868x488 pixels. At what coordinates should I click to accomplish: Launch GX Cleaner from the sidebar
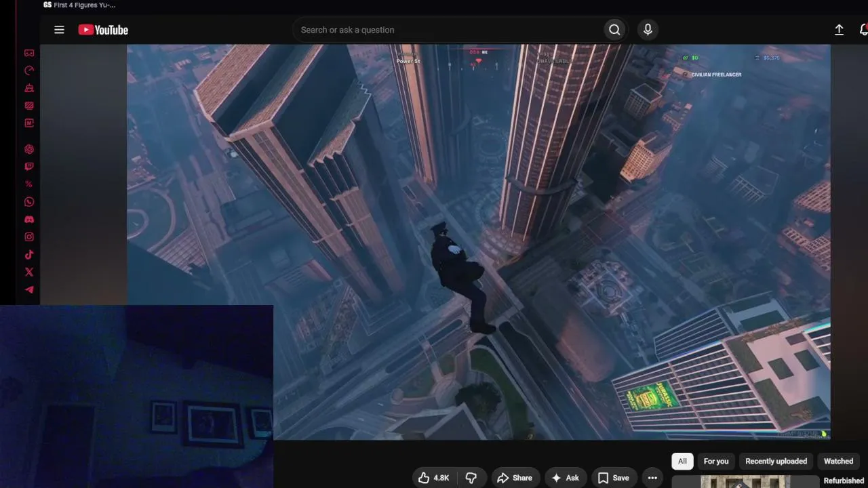pos(29,88)
